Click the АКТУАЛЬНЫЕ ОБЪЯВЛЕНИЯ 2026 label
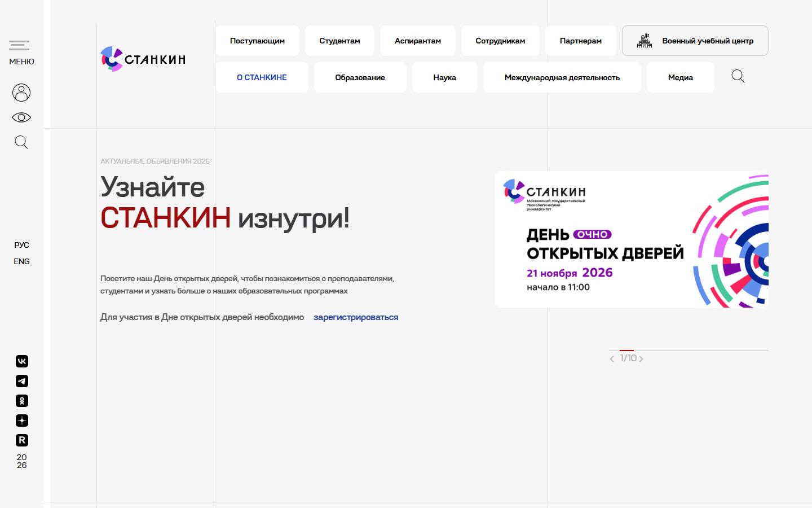 click(155, 161)
